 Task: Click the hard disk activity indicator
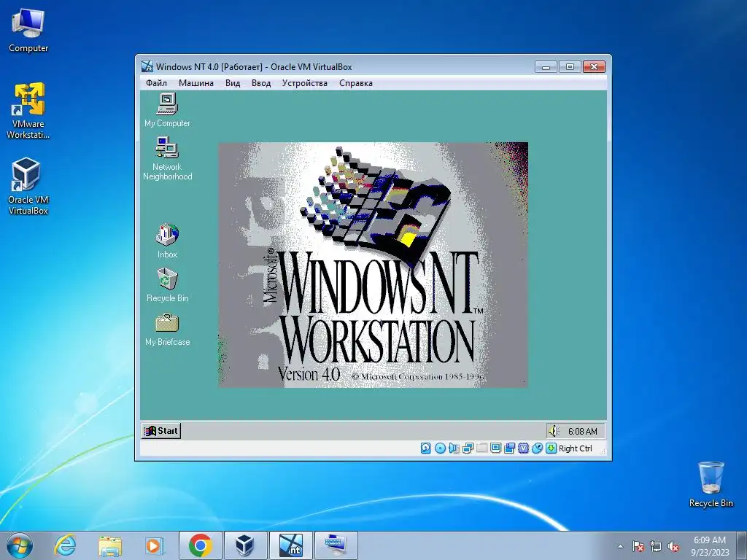426,448
